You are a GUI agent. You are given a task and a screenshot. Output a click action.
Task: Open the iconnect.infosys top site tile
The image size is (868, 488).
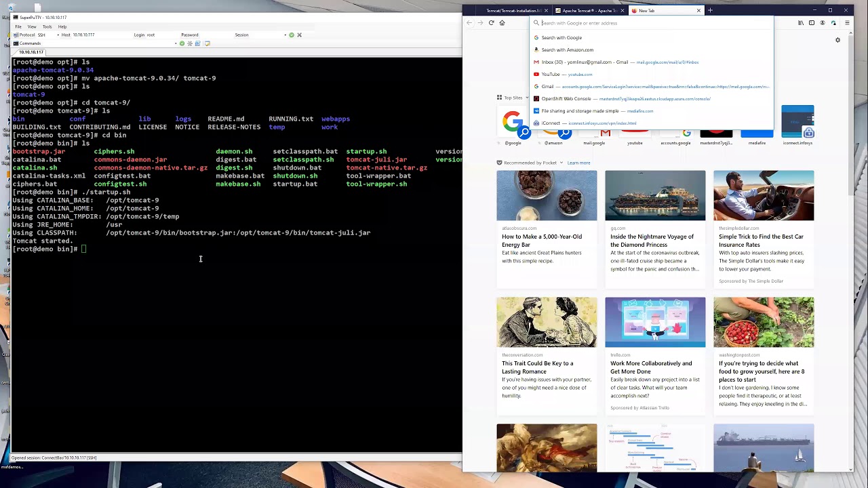797,125
